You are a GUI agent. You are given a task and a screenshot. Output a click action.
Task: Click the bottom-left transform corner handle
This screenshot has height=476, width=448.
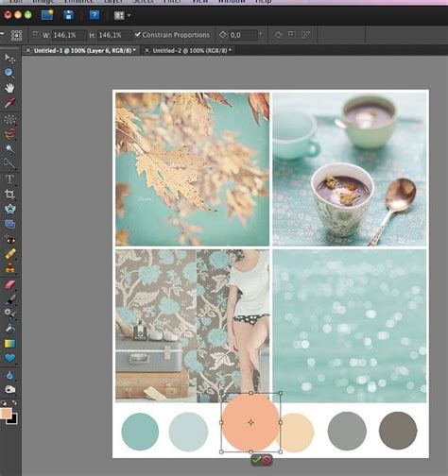(221, 451)
